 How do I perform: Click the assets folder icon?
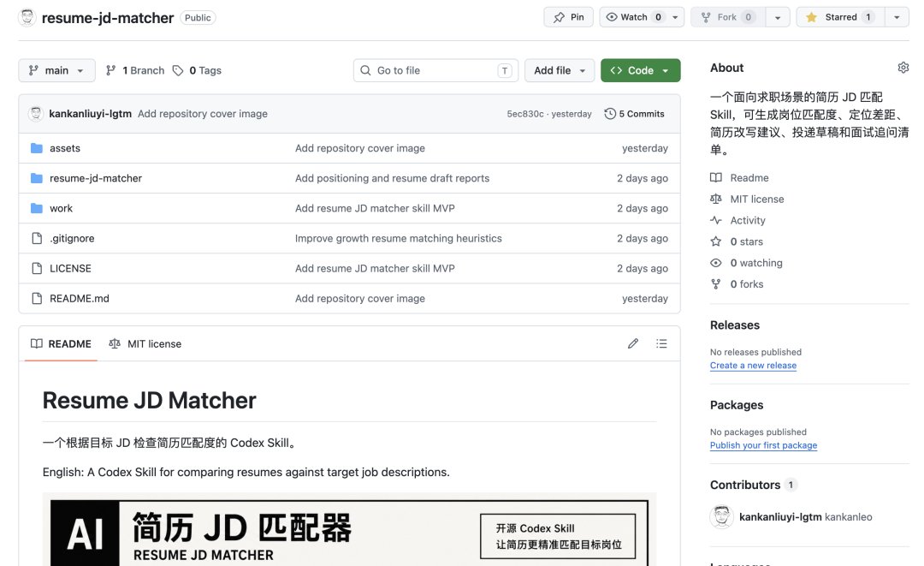37,148
